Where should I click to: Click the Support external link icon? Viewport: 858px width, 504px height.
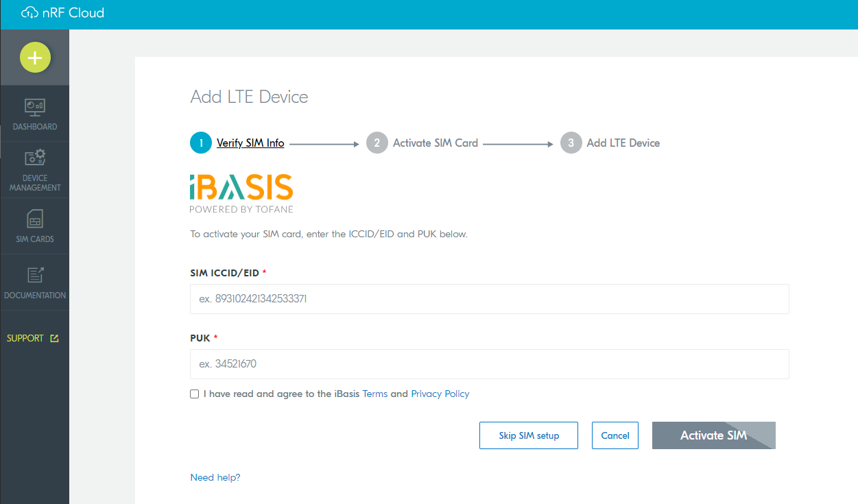tap(55, 339)
